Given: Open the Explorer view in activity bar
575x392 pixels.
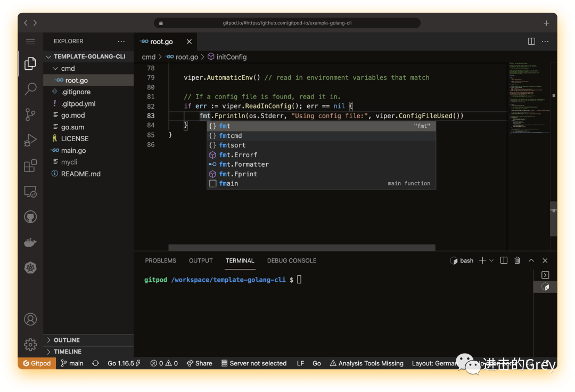Looking at the screenshot, I should click(x=30, y=64).
